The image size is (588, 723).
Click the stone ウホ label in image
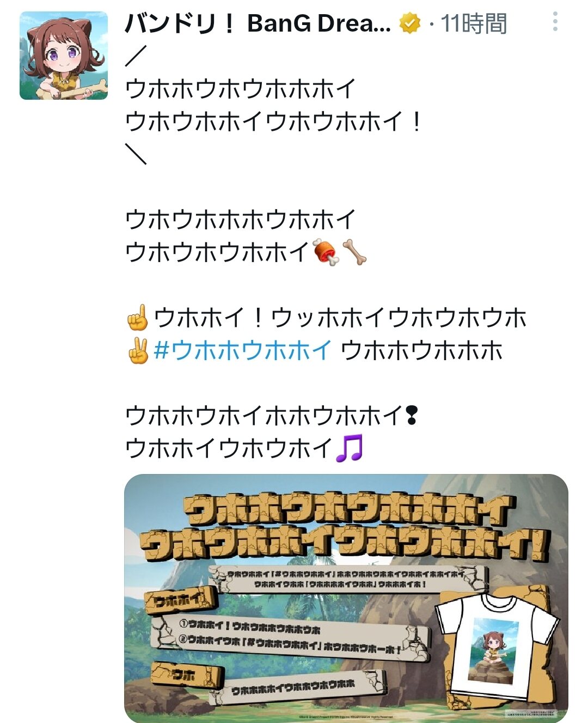click(187, 675)
